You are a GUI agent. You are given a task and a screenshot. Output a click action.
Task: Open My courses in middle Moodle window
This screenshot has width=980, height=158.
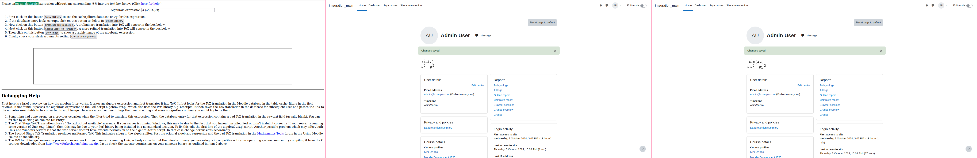pos(391,6)
